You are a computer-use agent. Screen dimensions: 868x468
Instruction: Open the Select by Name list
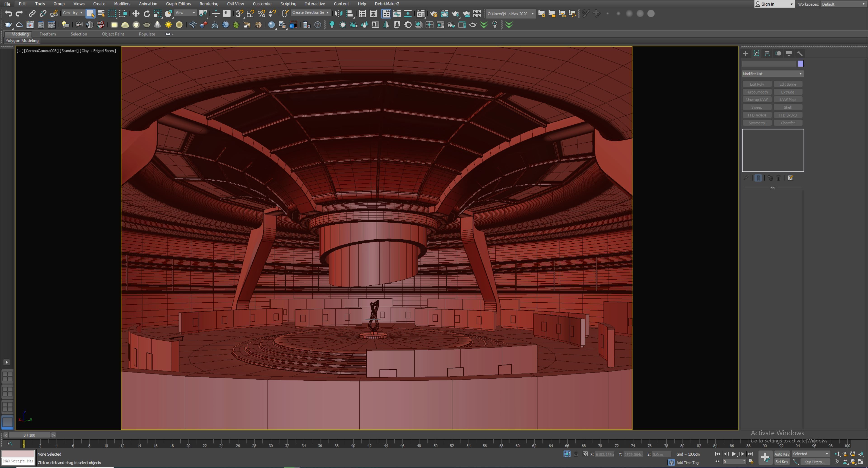point(101,14)
